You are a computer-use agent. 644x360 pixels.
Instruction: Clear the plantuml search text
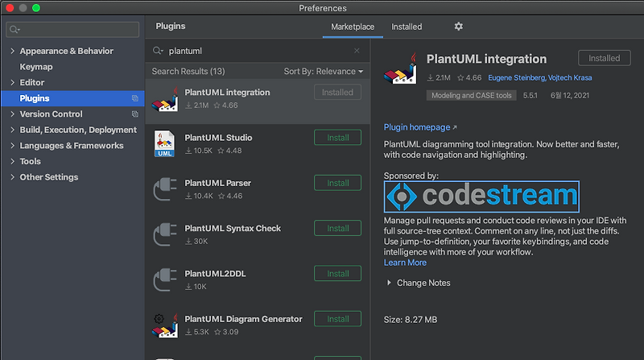click(x=357, y=51)
